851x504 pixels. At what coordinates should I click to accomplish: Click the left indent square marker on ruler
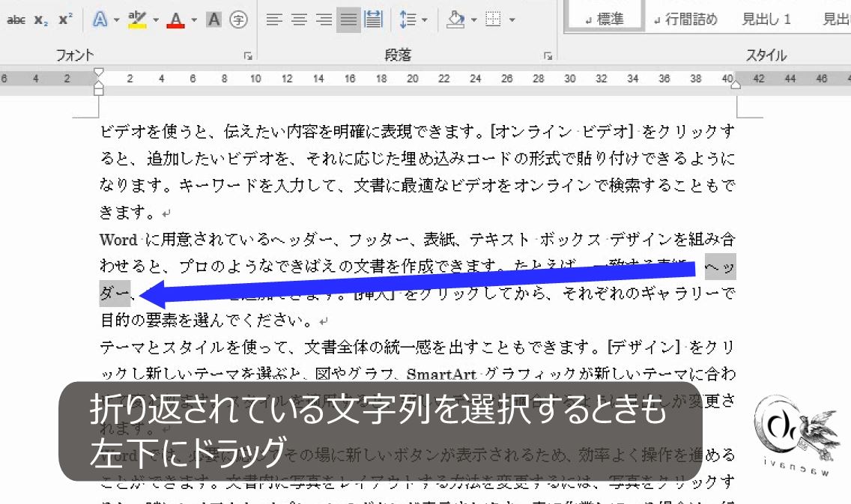[98, 91]
